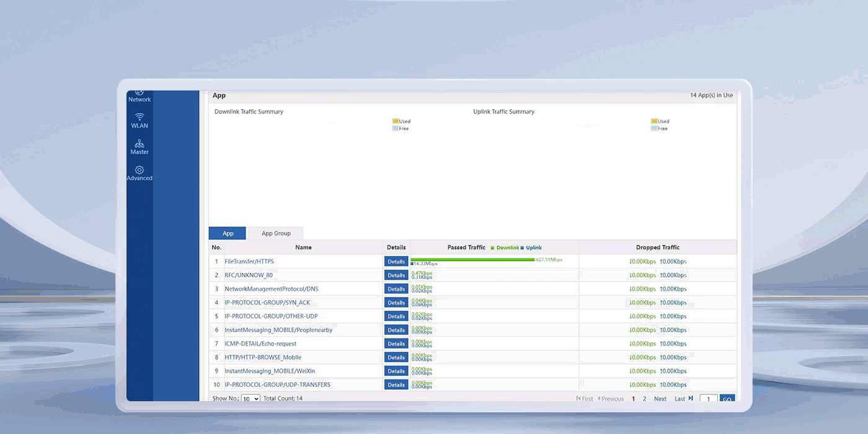Click the IP-PROTOCOL-GROUP/UDP-TRANSFERS app name
Viewport: 868px width, 434px height.
pyautogui.click(x=277, y=384)
